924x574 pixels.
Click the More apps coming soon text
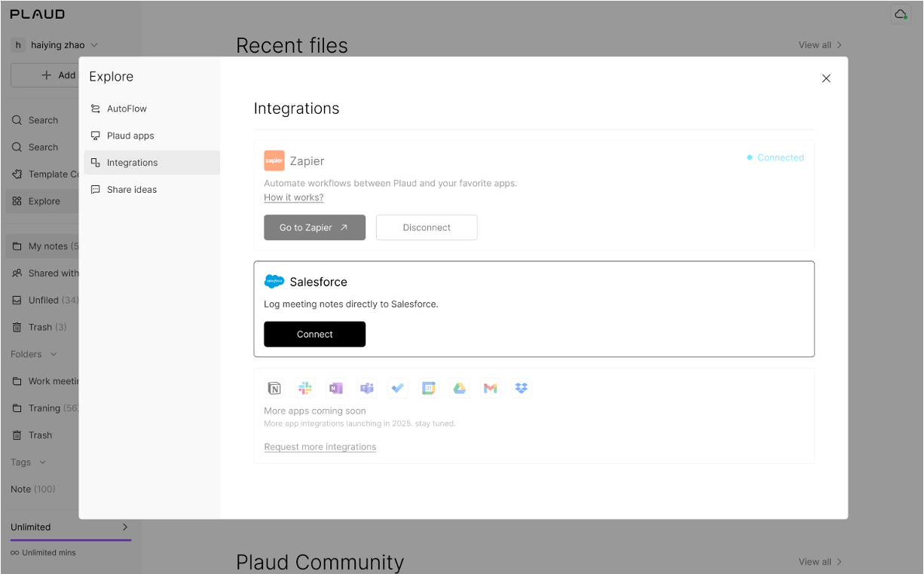pyautogui.click(x=315, y=411)
